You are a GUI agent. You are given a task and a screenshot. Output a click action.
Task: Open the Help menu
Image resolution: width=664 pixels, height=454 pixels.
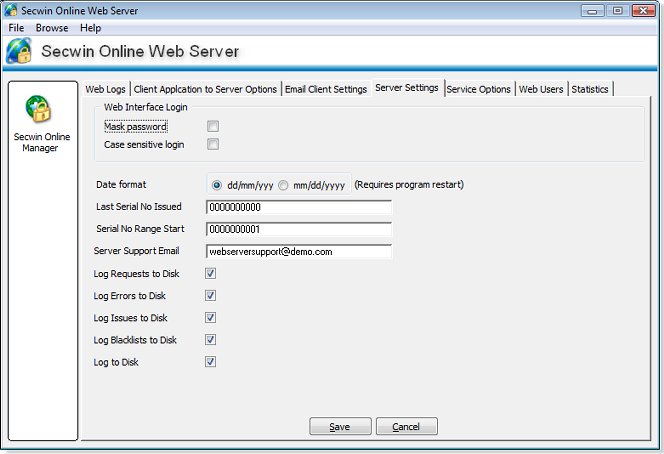pos(91,28)
